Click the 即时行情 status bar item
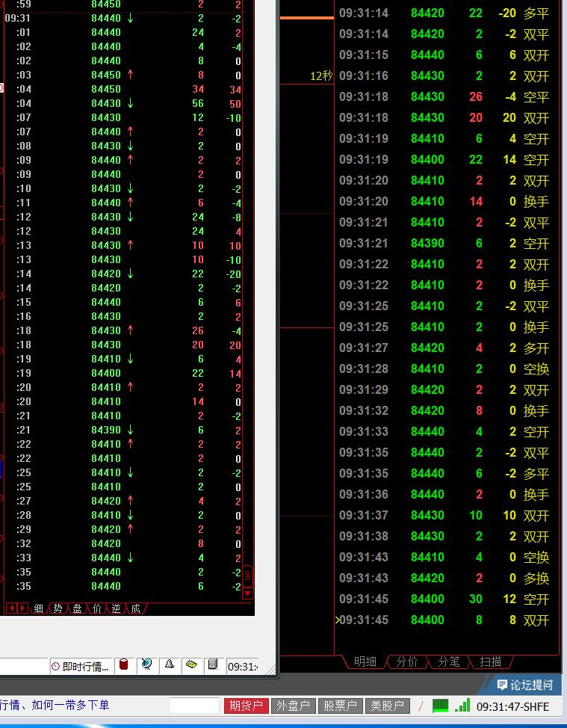Screen dimensions: 567x728 point(81,667)
